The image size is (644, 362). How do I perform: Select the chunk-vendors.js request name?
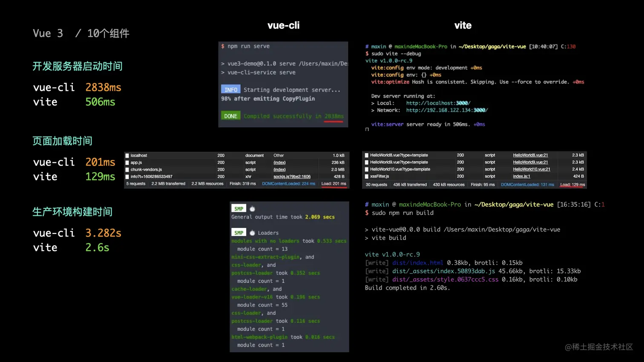click(146, 170)
